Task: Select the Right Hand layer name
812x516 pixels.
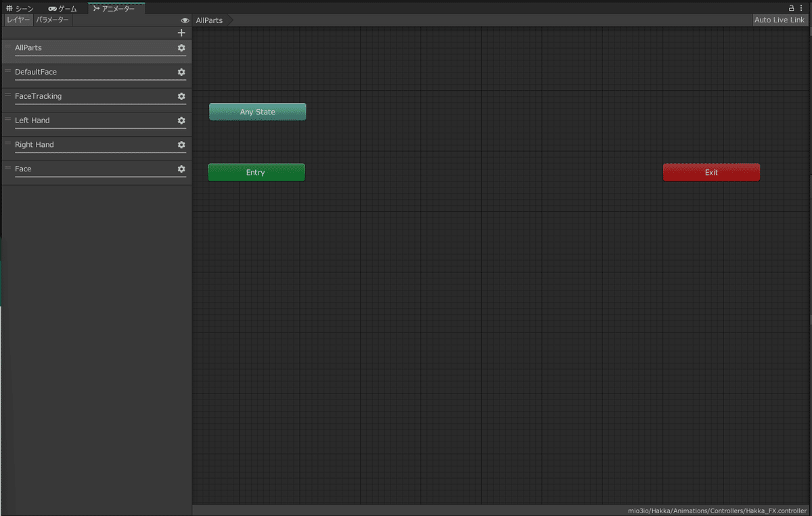Action: pos(35,145)
